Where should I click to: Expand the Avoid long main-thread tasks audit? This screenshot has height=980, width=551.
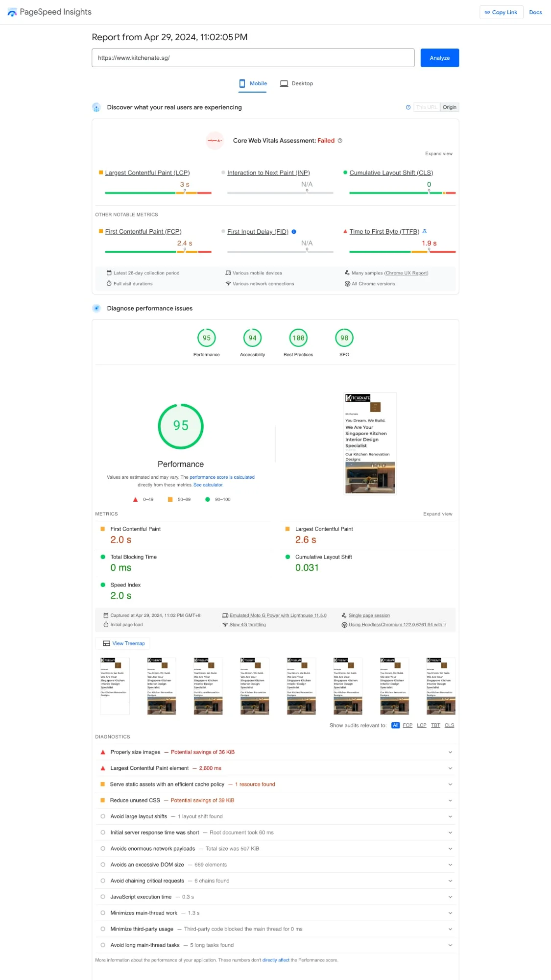click(x=450, y=945)
